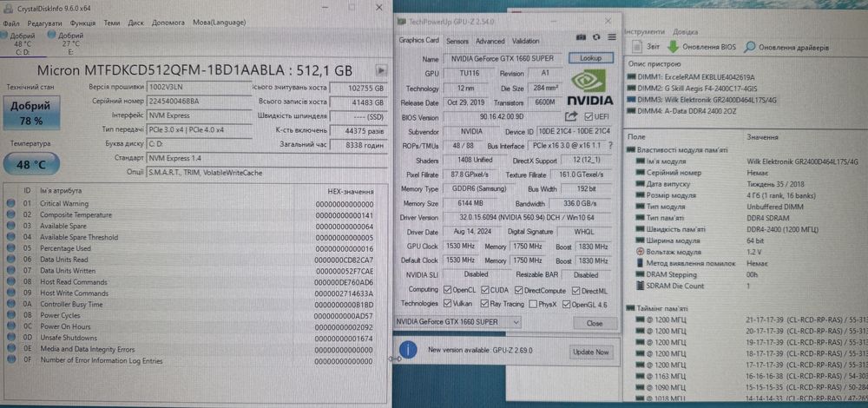The image size is (868, 408).
Task: Click the Critical Warning status circle
Action: (10, 203)
